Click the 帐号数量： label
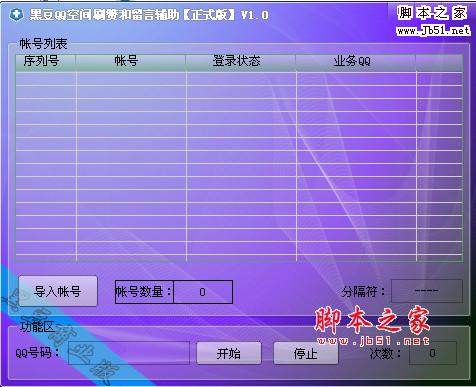The height and width of the screenshot is (387, 476). (144, 292)
